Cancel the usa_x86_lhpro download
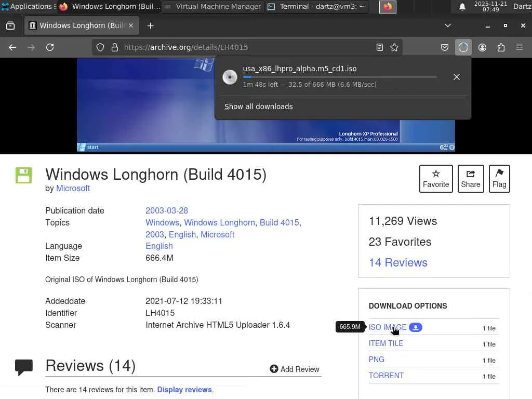 click(457, 77)
